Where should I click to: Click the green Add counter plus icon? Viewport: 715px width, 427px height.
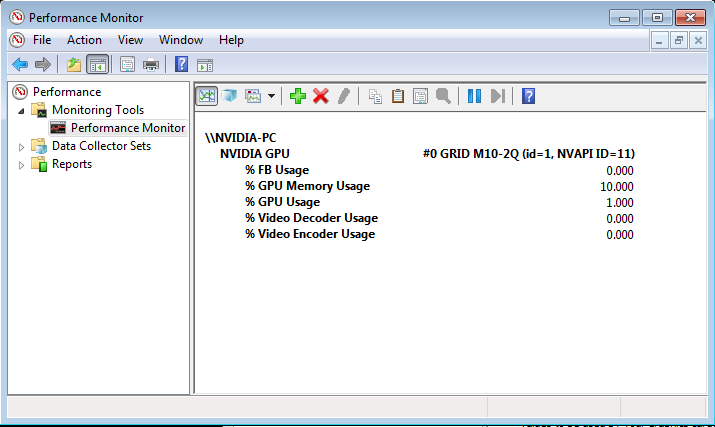pos(298,96)
